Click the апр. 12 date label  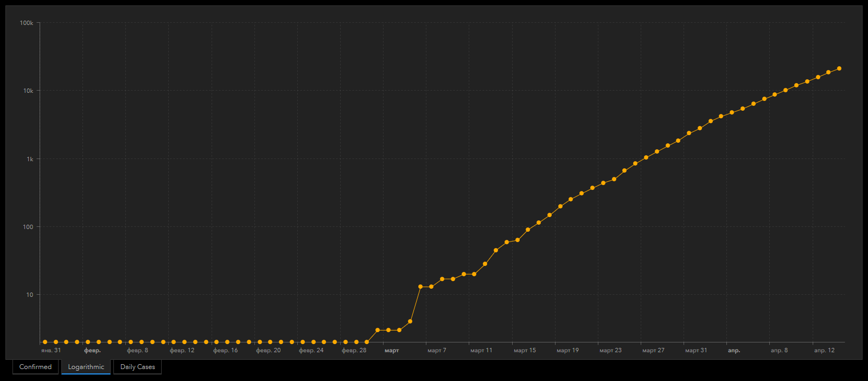(x=824, y=351)
